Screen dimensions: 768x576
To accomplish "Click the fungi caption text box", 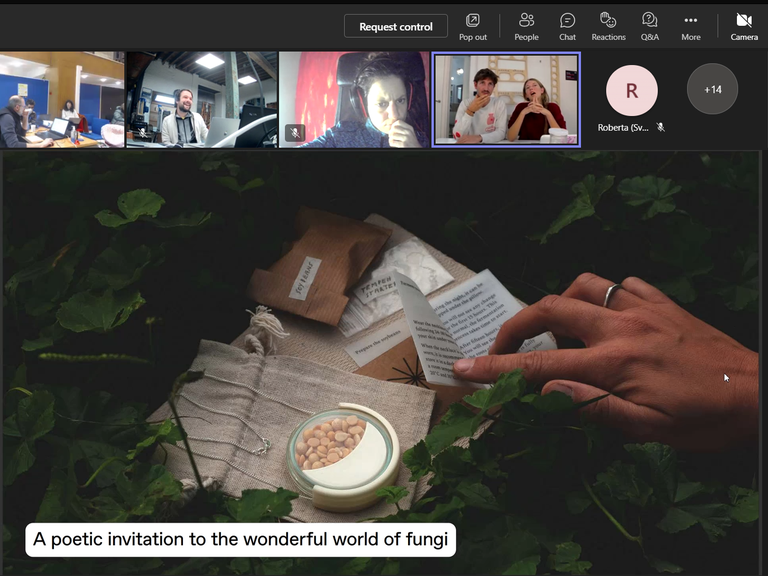I will point(240,540).
